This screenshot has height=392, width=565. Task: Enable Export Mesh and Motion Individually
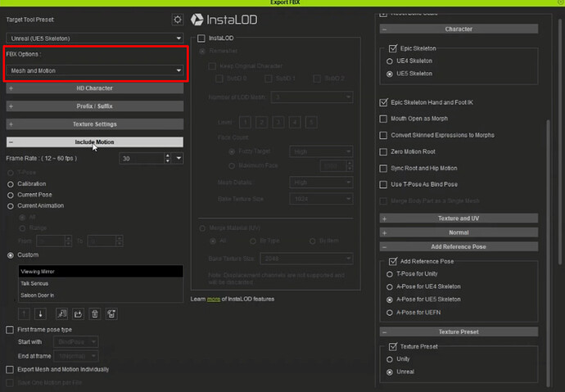[x=10, y=370]
